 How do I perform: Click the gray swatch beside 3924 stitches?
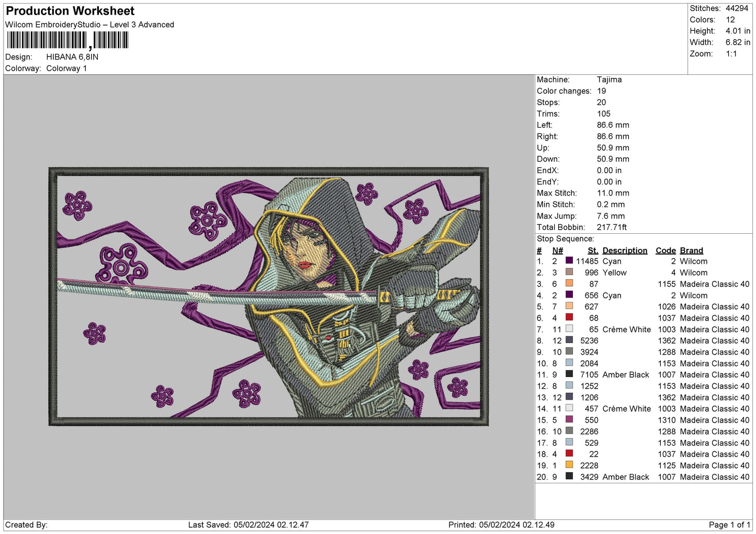(x=569, y=351)
